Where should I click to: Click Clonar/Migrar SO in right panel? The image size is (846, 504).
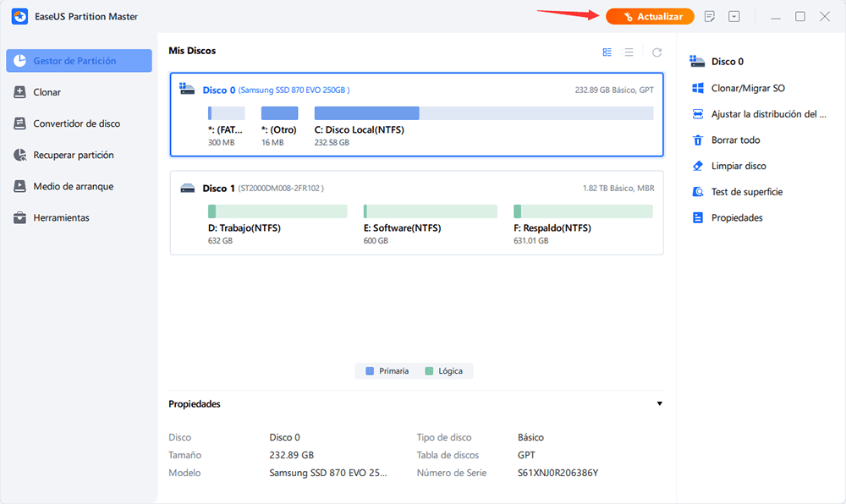748,88
